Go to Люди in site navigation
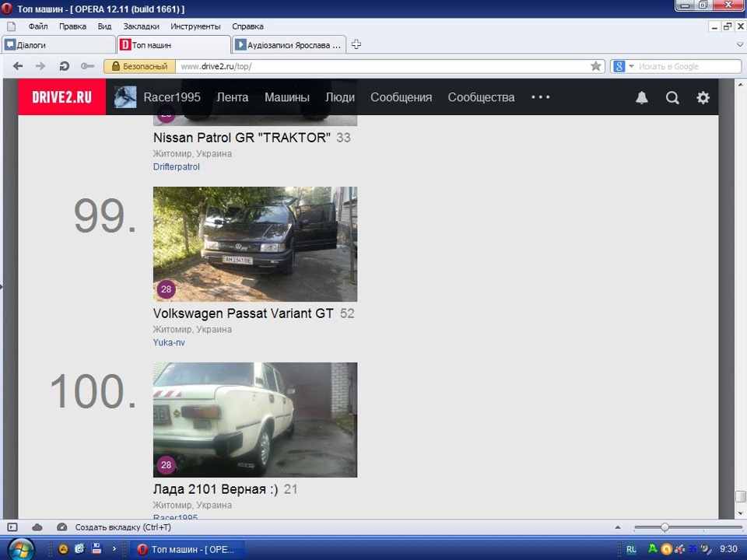 click(x=340, y=97)
